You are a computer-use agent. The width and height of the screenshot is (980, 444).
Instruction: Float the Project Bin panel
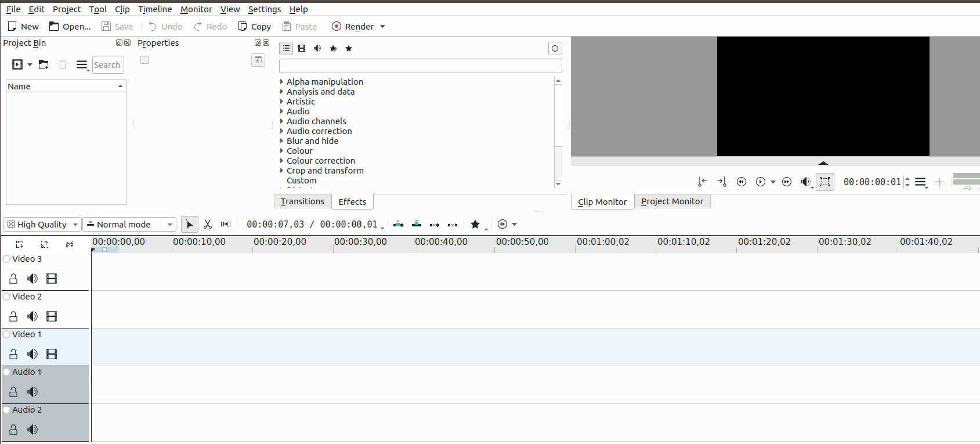point(119,43)
